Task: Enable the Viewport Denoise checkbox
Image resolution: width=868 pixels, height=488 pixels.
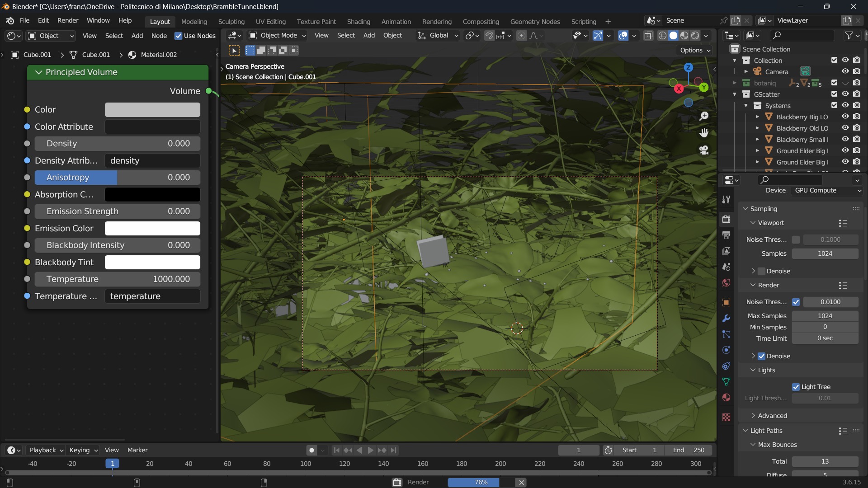Action: 762,271
